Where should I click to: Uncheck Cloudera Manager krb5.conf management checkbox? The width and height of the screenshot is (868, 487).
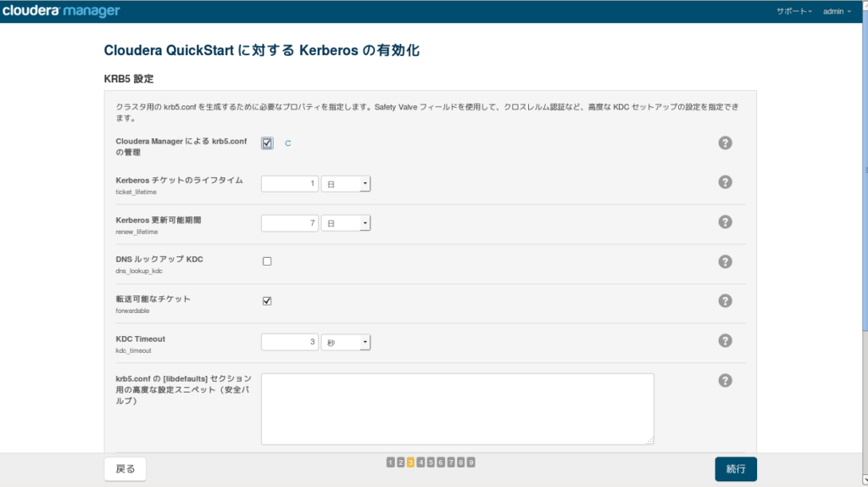[x=267, y=143]
